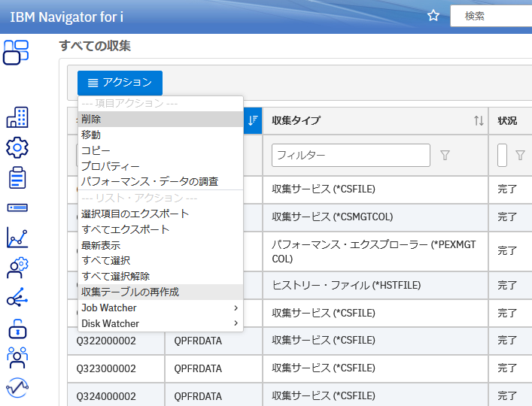Open the dashboard icon in sidebar
Screen dimensions: 532x406
[x=16, y=53]
